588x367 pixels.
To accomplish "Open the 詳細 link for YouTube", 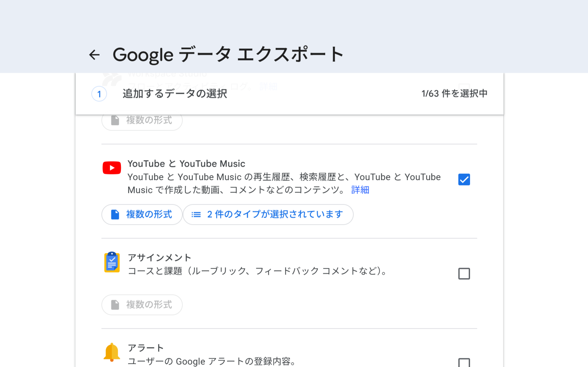I will [359, 190].
